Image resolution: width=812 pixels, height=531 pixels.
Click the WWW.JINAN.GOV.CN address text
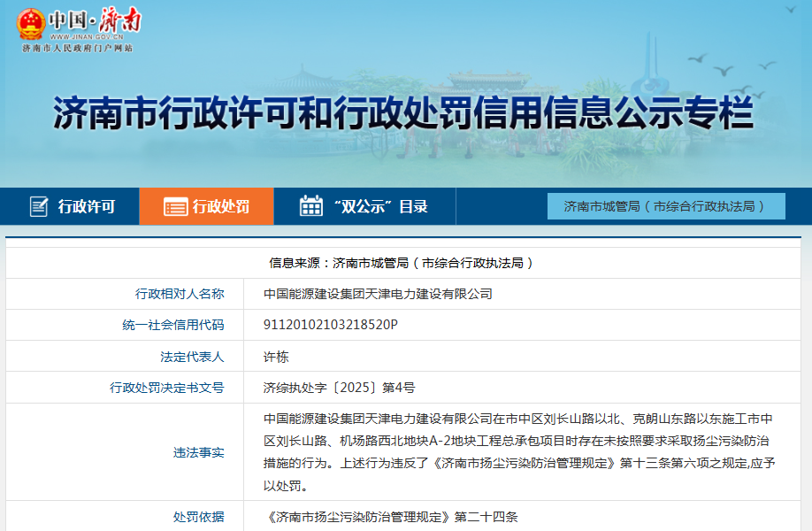pos(87,37)
